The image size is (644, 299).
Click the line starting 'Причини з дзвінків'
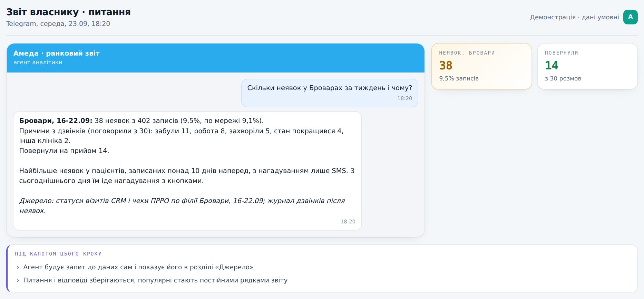click(x=182, y=136)
